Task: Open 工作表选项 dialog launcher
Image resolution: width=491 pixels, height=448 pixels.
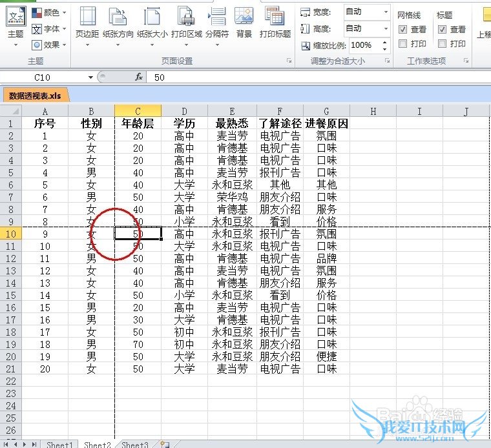Action: point(466,61)
